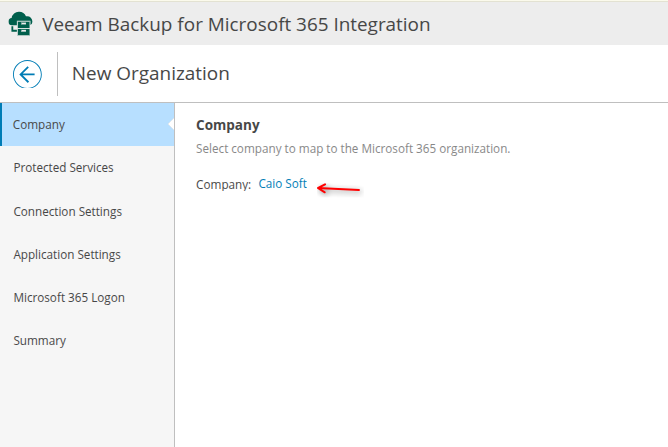Go back using the circled arrow icon
Screen dimensions: 668x447
click(27, 73)
